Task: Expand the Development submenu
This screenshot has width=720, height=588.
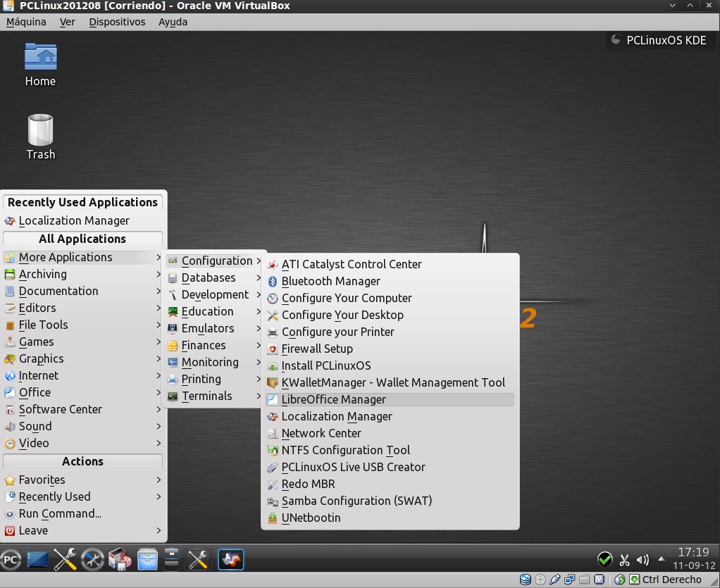Action: point(214,294)
